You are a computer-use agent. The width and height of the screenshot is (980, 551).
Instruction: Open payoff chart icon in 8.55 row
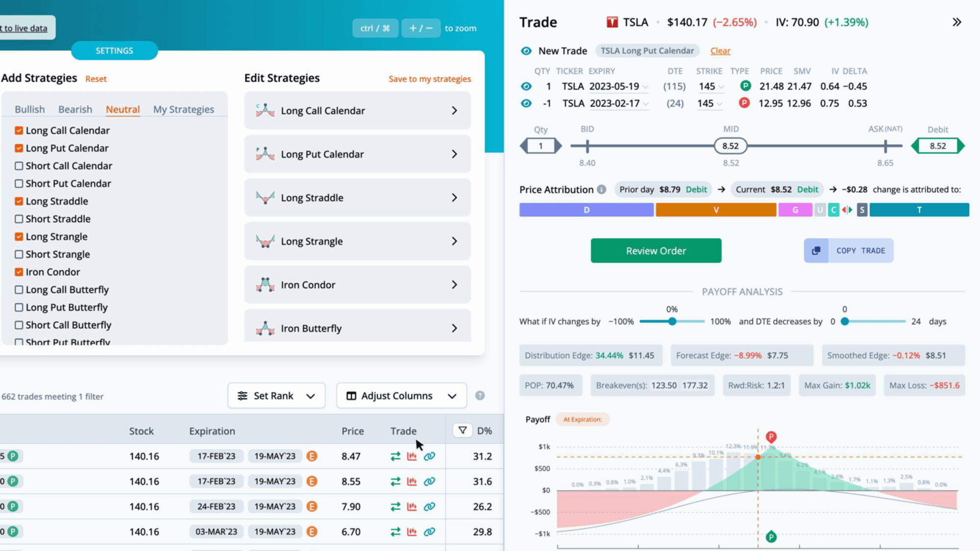click(412, 481)
